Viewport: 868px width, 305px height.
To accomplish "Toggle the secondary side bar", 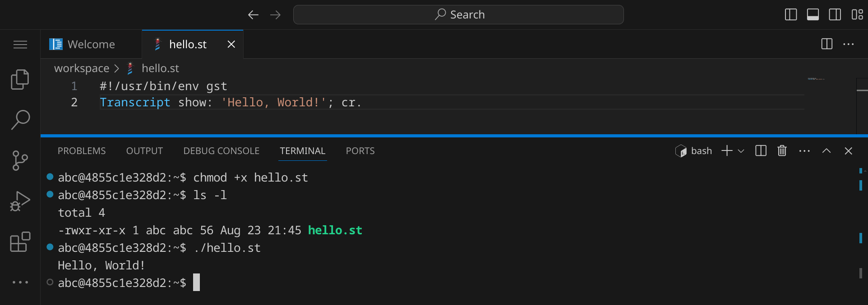I will click(x=835, y=15).
